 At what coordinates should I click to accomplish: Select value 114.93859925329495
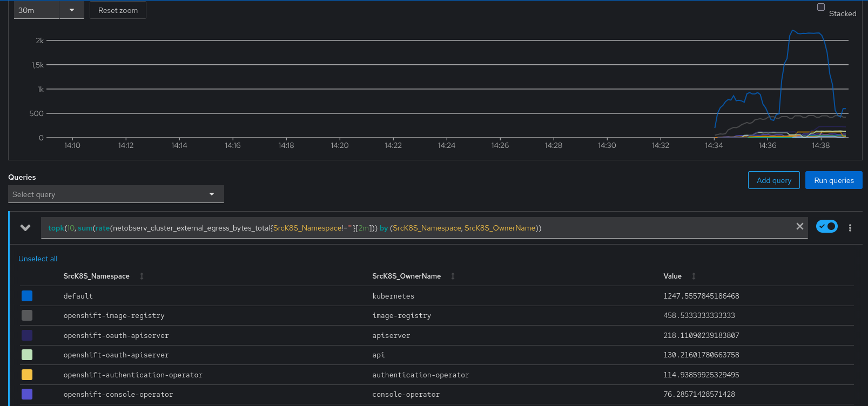701,375
